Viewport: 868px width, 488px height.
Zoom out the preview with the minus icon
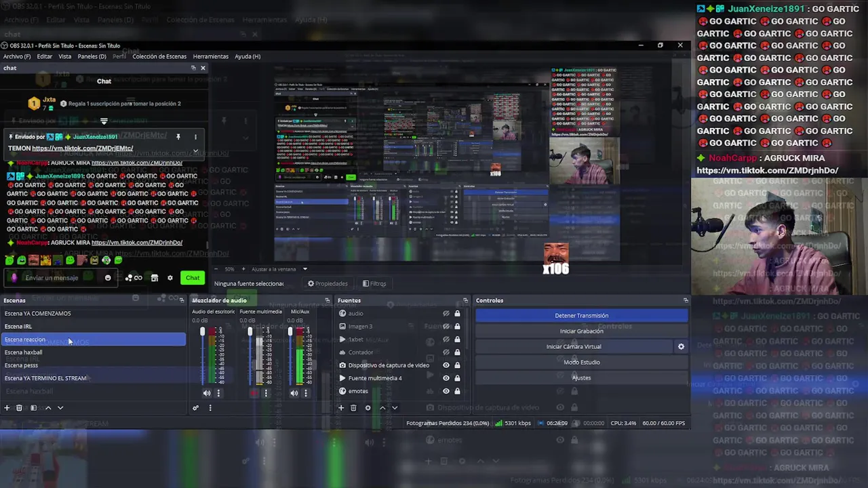[x=218, y=269]
